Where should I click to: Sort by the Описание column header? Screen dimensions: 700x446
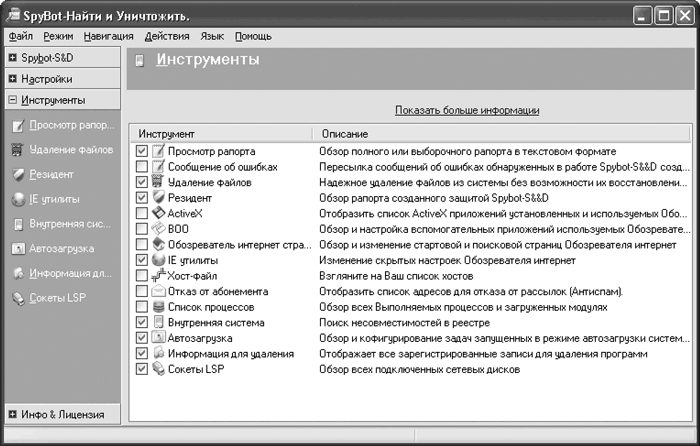[501, 133]
